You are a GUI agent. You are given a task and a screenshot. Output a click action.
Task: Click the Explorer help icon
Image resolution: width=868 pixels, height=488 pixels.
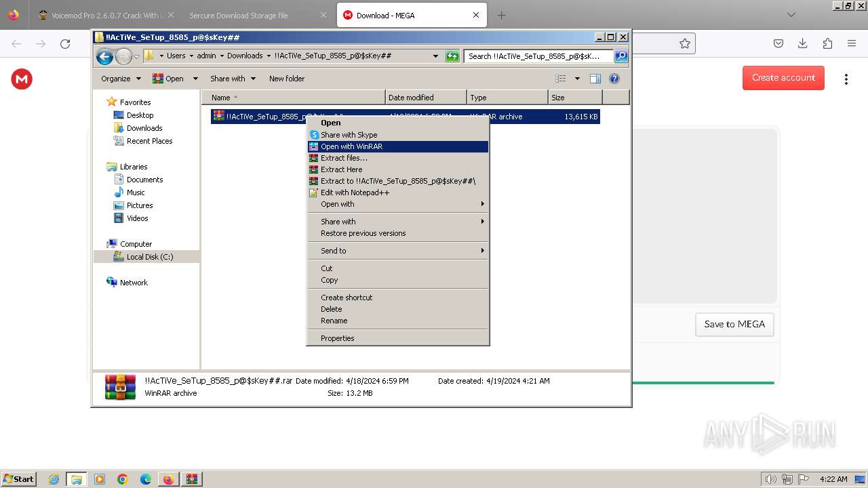pos(614,79)
